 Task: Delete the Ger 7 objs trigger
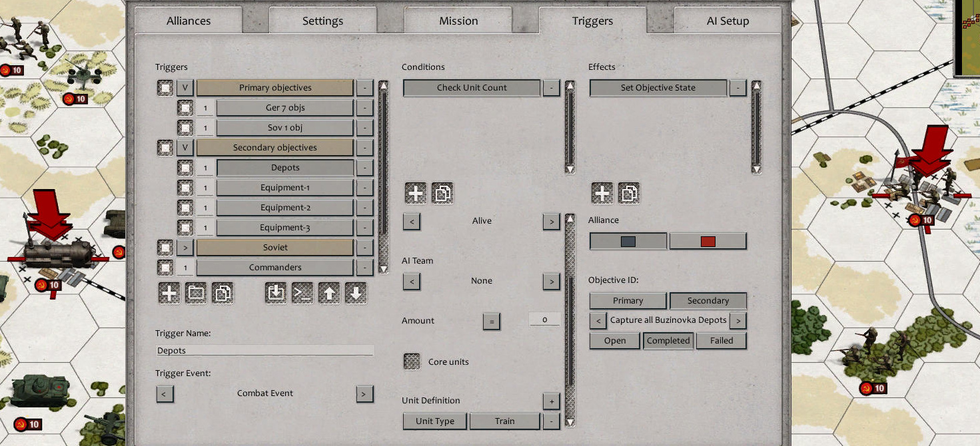coord(364,108)
